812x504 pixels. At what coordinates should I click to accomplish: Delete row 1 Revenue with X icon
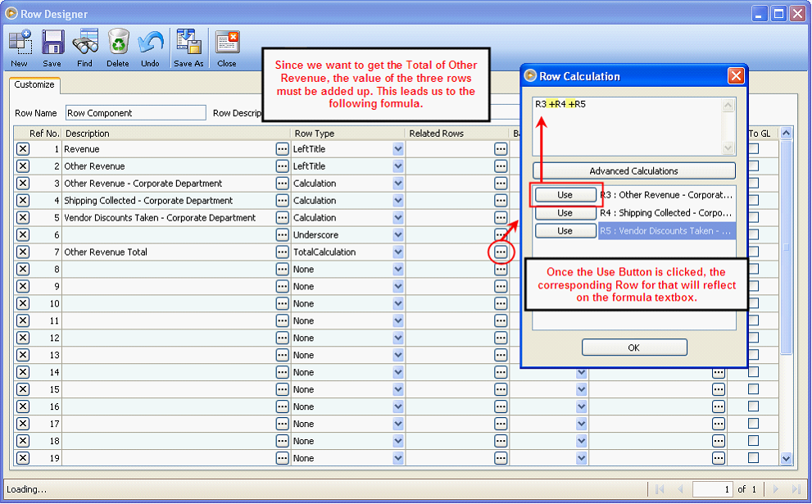click(x=23, y=149)
